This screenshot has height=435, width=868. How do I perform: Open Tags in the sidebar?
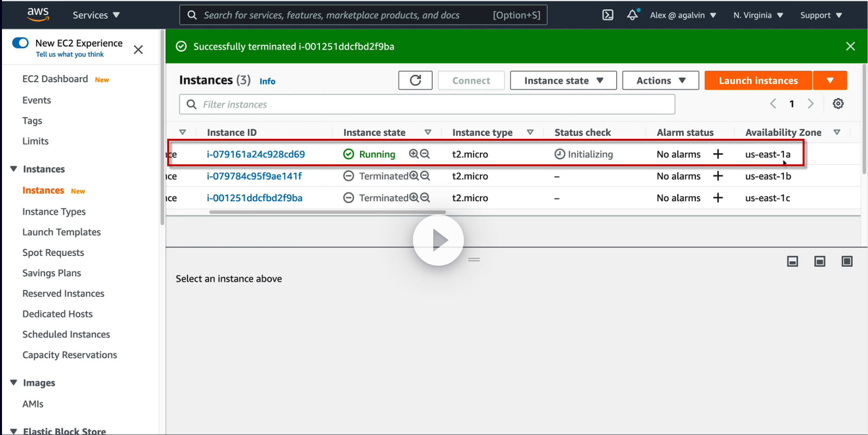click(32, 121)
